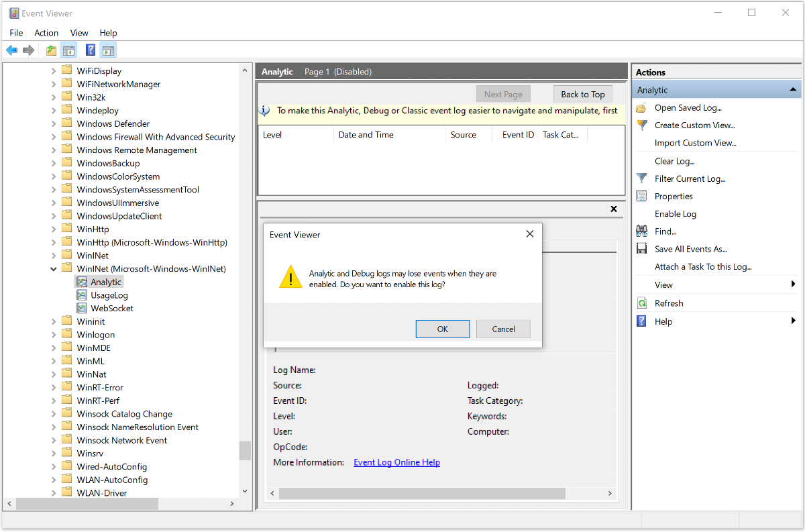The width and height of the screenshot is (805, 532).
Task: Choose Clear Log in the Actions pane
Action: click(x=675, y=161)
